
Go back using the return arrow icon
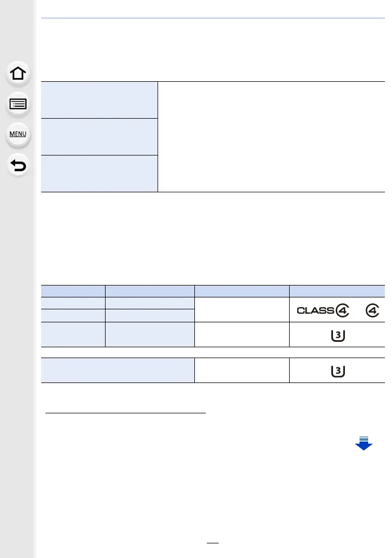coord(18,164)
